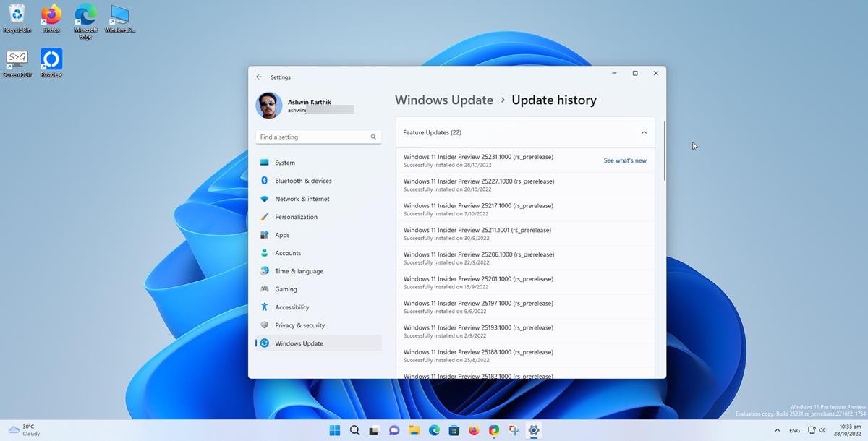868x441 pixels.
Task: Select the Insider Preview 25197.1000 entry
Action: 525,307
